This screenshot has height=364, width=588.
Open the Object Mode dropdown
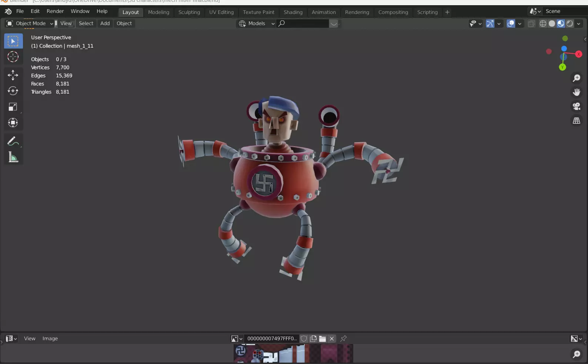pos(30,23)
